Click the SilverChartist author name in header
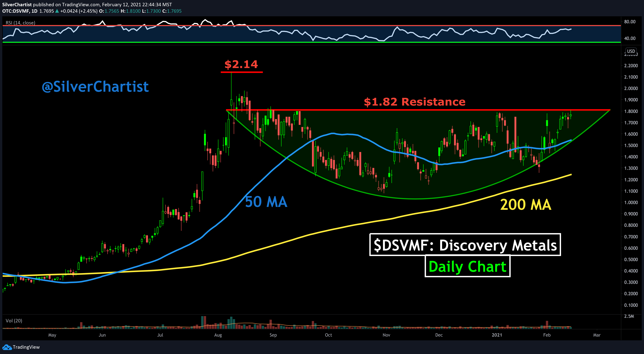 [x=17, y=5]
